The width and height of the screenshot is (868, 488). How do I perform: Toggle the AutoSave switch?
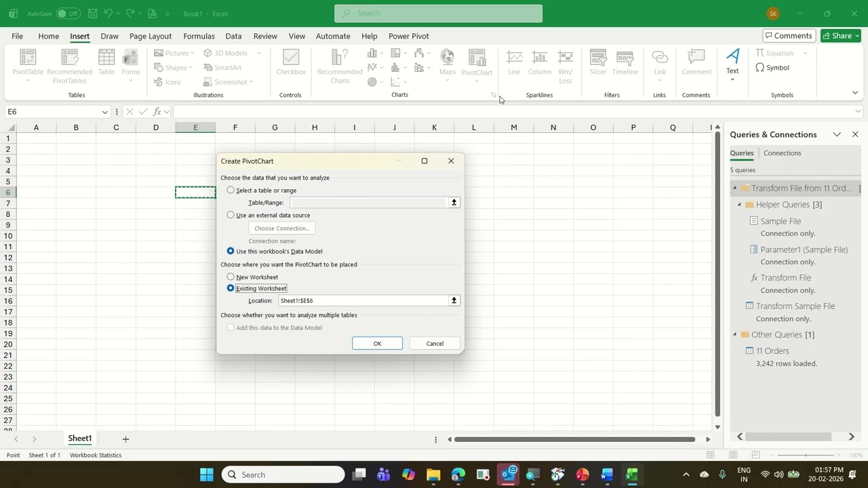[68, 14]
